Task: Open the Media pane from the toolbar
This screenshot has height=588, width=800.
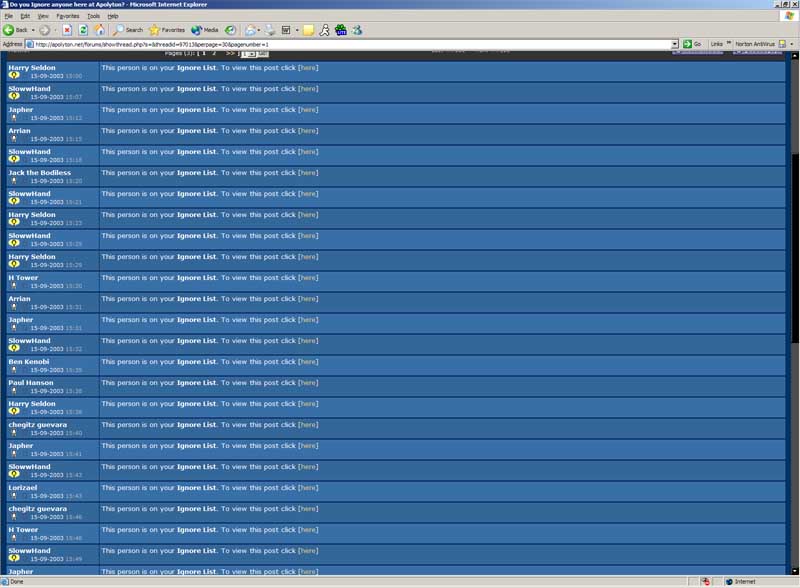Action: tap(205, 30)
